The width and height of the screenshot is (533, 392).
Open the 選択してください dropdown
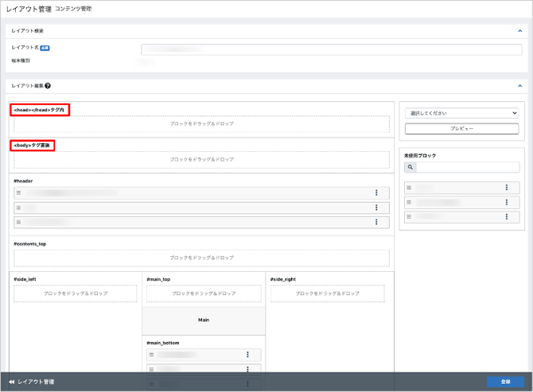461,113
